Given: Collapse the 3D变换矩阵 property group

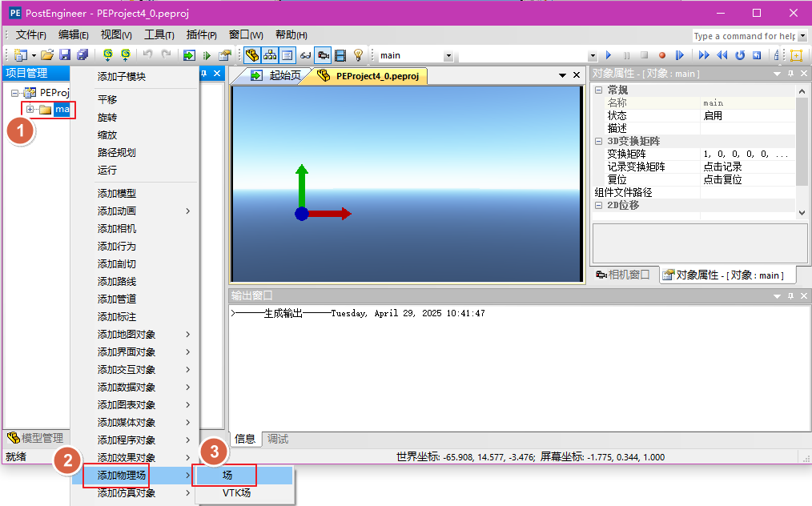Looking at the screenshot, I should tap(599, 141).
